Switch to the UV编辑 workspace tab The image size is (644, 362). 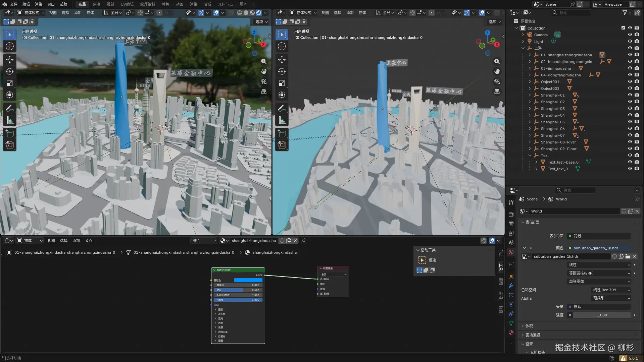pyautogui.click(x=127, y=4)
